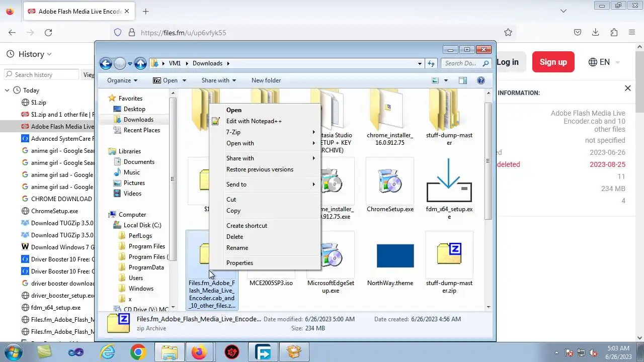Select Desktop under Favorites
Screen dimensions: 644x362
134,109
